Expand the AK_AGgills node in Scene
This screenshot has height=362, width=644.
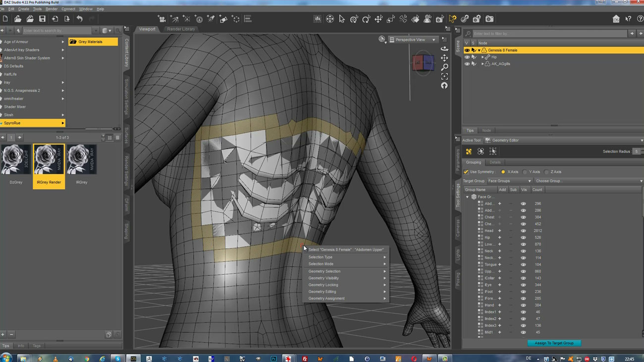pos(483,64)
